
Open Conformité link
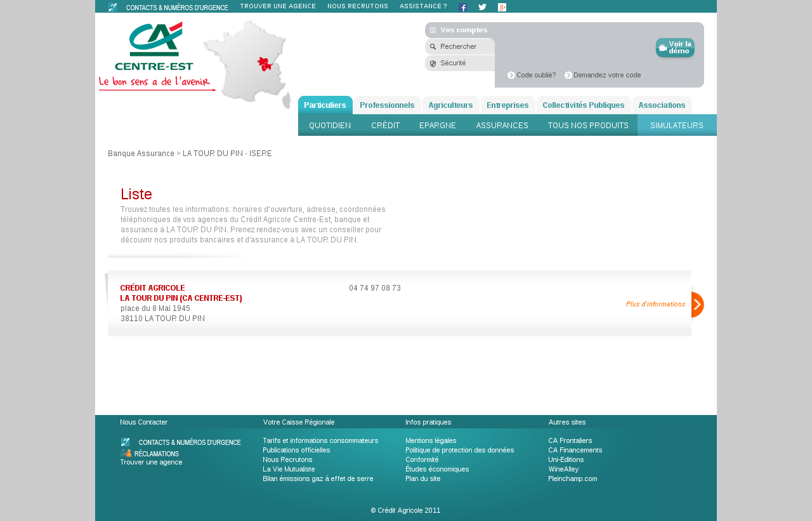coord(422,459)
